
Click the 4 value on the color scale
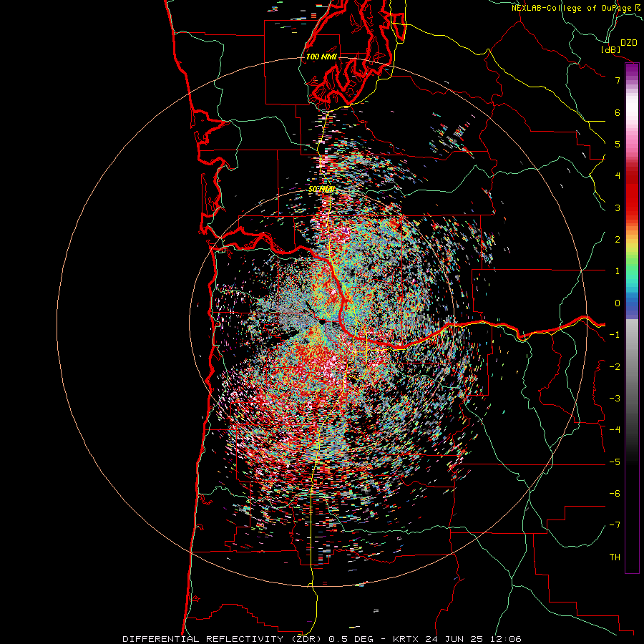click(618, 176)
